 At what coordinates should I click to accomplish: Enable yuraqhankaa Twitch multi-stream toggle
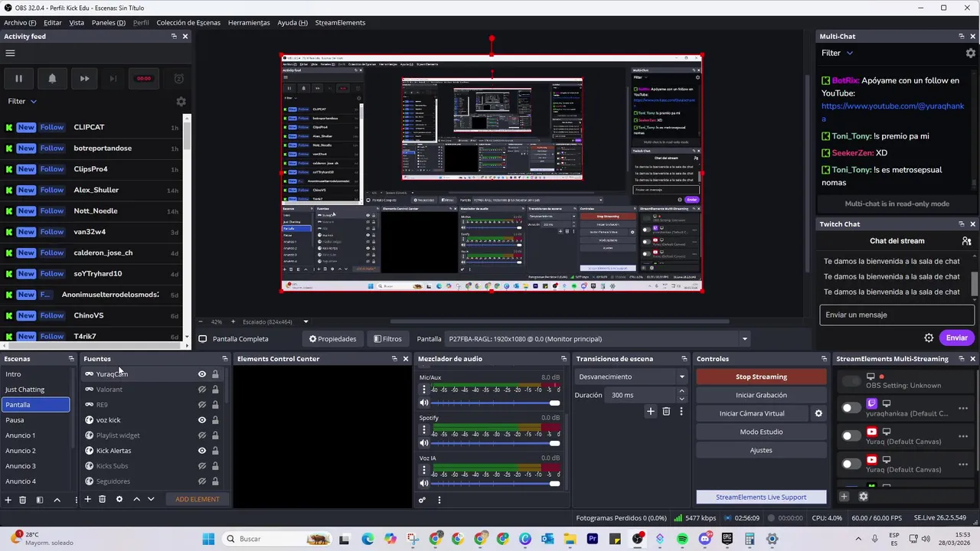point(851,408)
